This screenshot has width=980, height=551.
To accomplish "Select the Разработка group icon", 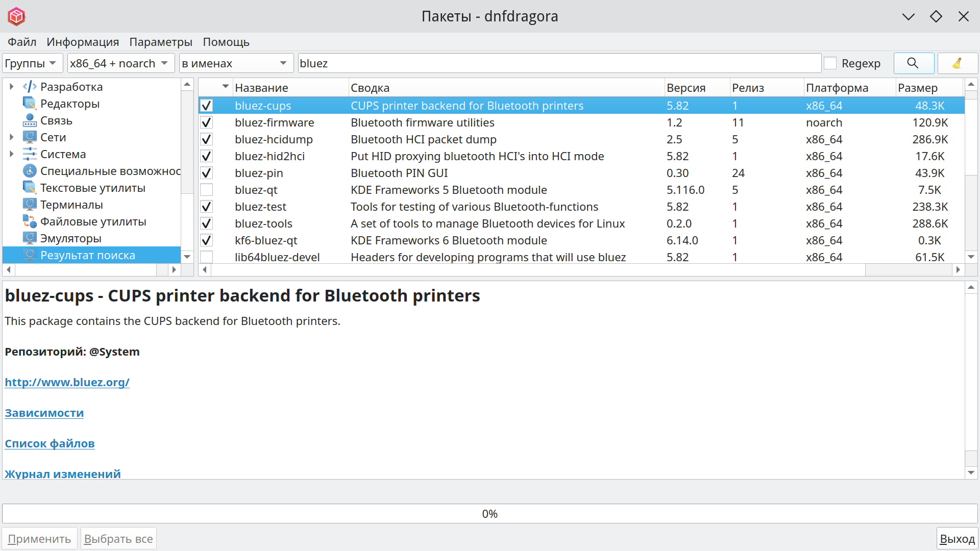I will coord(30,87).
